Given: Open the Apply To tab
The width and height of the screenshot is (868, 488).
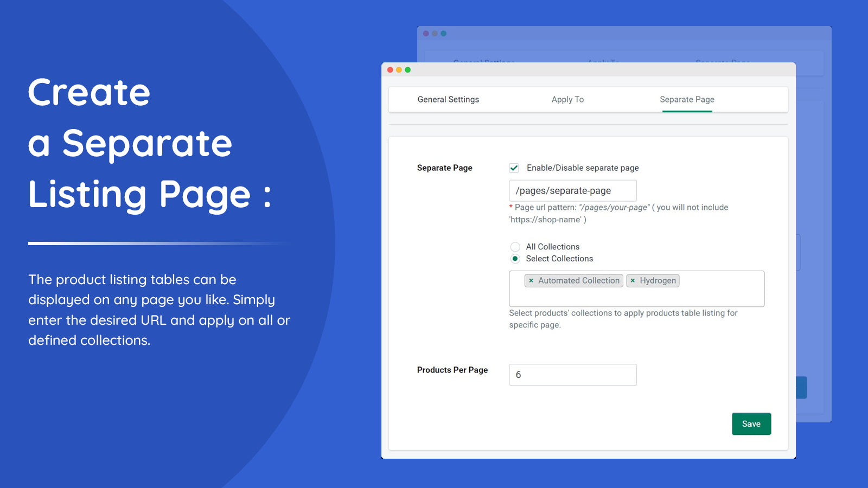Looking at the screenshot, I should 567,99.
